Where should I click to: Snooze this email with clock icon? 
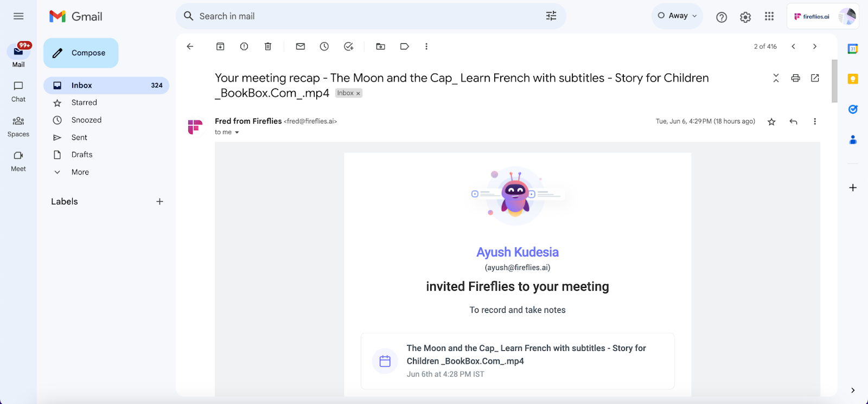coord(324,47)
